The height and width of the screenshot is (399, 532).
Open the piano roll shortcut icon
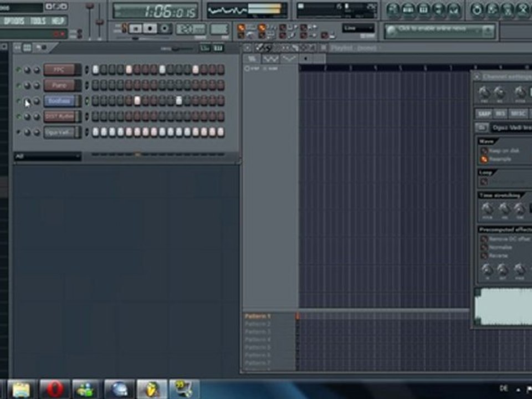(423, 10)
